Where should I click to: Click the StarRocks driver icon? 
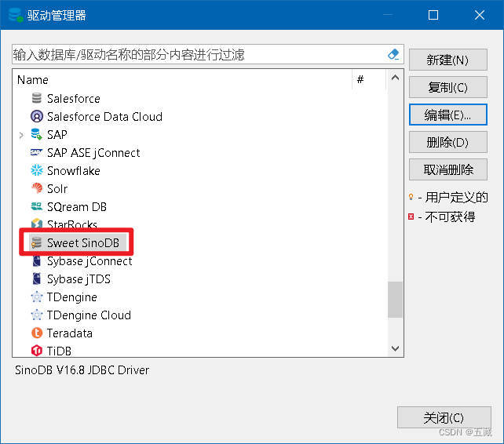37,224
